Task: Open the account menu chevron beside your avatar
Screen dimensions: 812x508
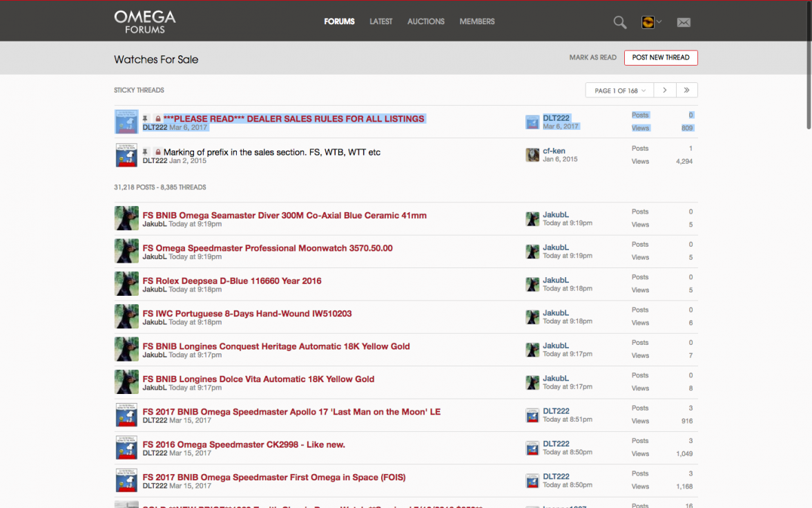Action: [x=660, y=21]
